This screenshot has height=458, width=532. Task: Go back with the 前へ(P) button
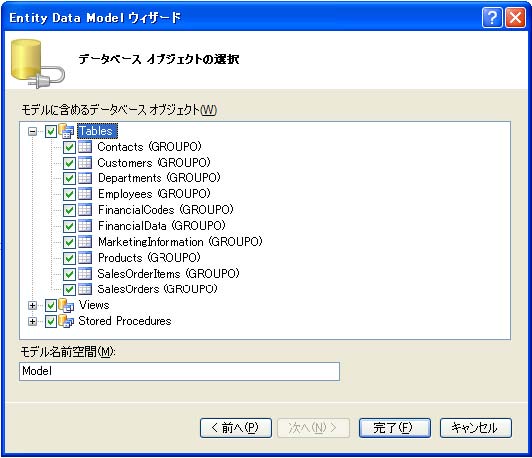pos(236,428)
